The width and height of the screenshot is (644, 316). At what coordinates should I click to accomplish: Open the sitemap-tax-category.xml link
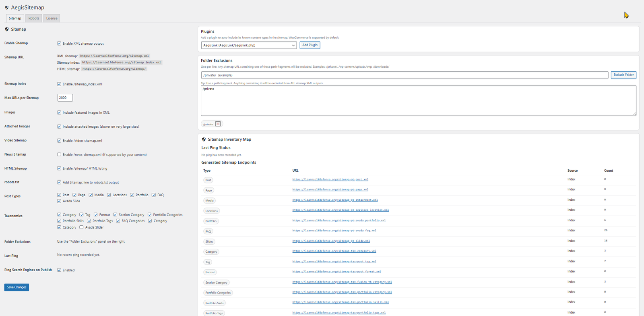point(334,251)
